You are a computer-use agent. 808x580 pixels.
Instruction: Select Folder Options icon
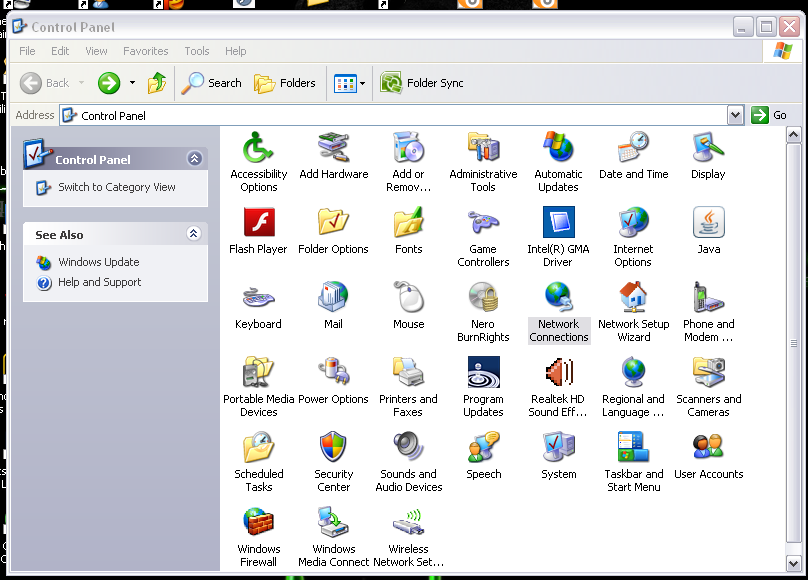pyautogui.click(x=333, y=222)
